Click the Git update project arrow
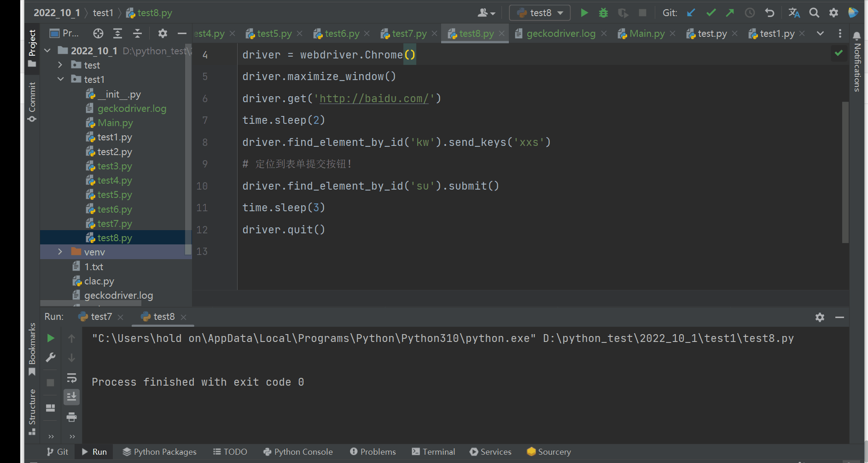 click(691, 13)
